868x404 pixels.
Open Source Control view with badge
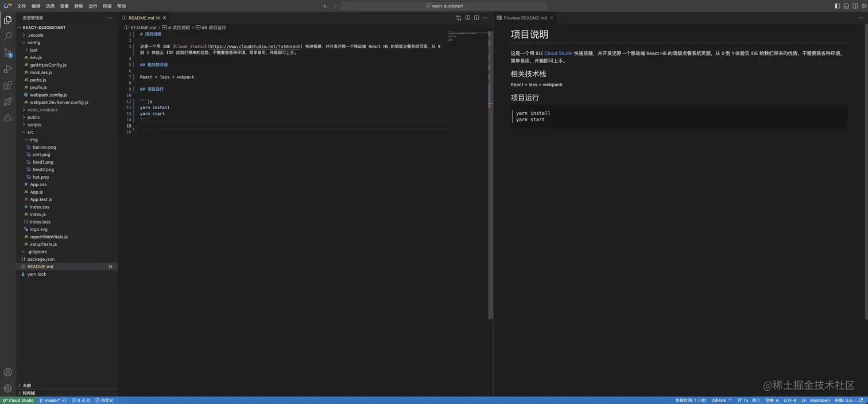(8, 53)
